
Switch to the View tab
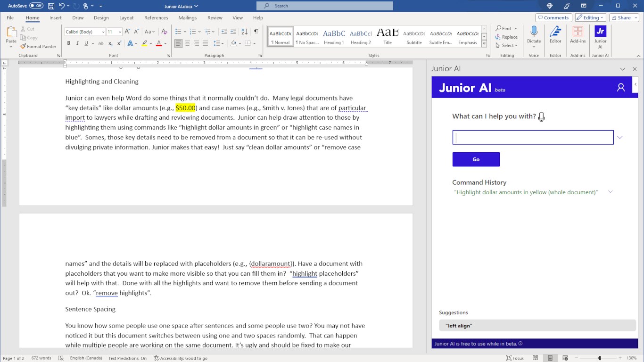point(238,18)
